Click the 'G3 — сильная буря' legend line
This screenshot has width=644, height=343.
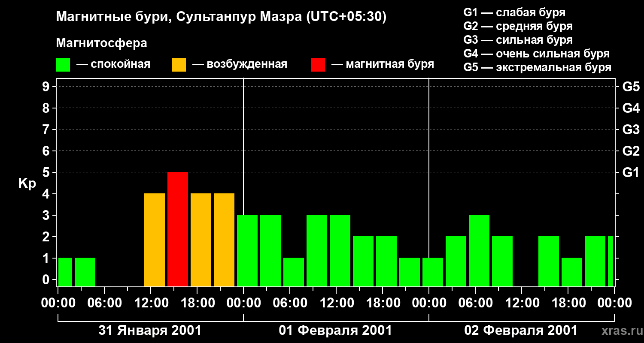518,40
